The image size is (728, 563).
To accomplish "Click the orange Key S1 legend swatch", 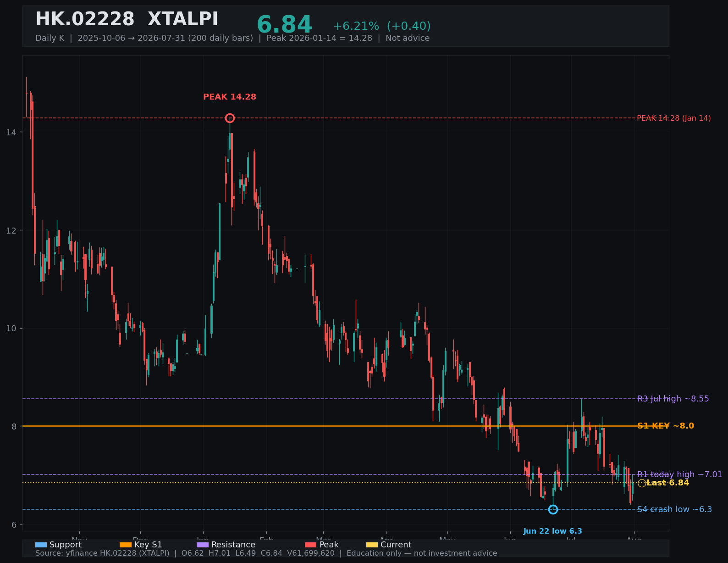I will [126, 545].
